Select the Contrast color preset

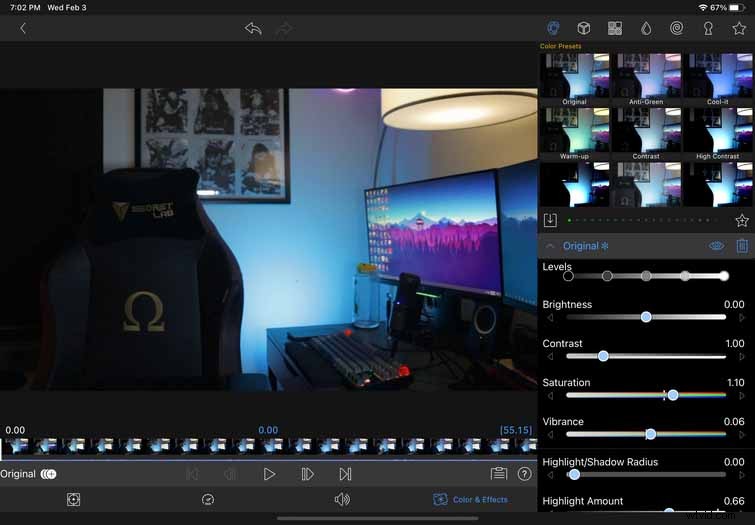point(646,133)
